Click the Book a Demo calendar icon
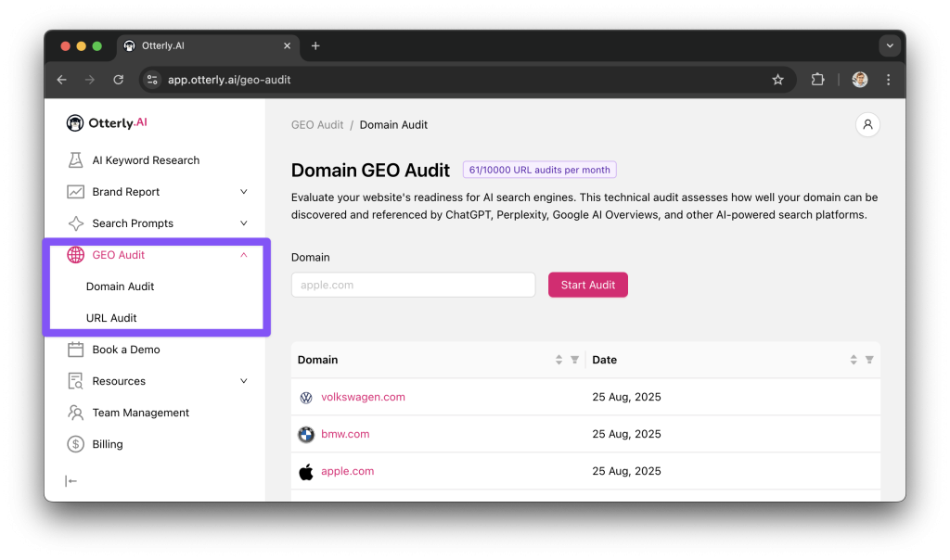 coord(76,350)
